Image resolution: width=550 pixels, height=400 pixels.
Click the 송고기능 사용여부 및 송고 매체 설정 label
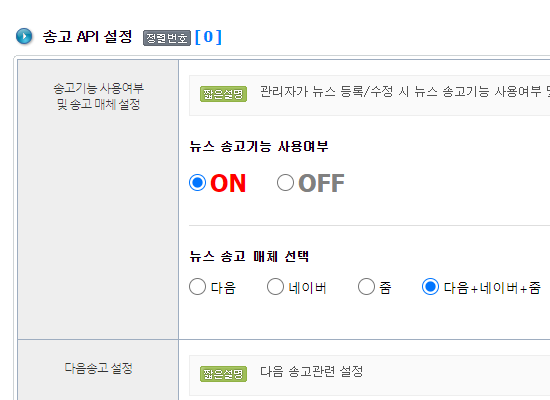[98, 96]
